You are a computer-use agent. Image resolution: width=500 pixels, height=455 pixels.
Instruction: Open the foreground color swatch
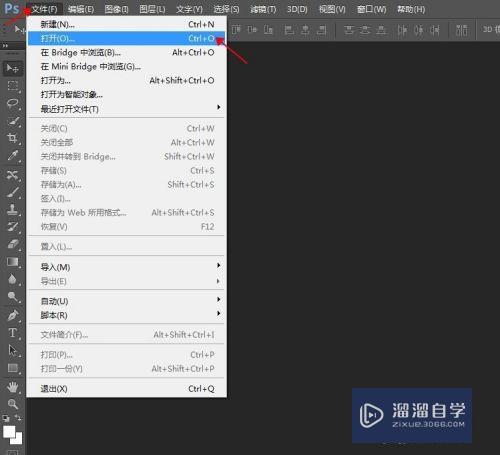tap(9, 432)
